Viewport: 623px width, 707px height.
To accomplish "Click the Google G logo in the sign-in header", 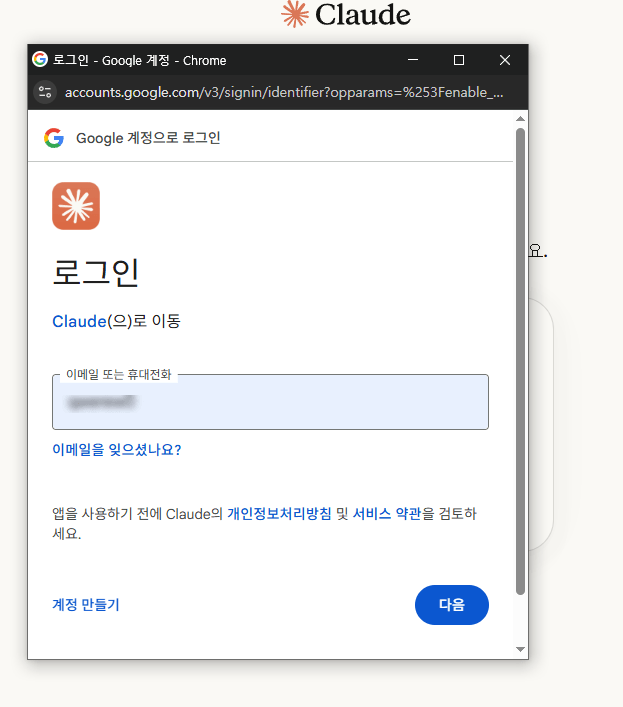I will (54, 138).
